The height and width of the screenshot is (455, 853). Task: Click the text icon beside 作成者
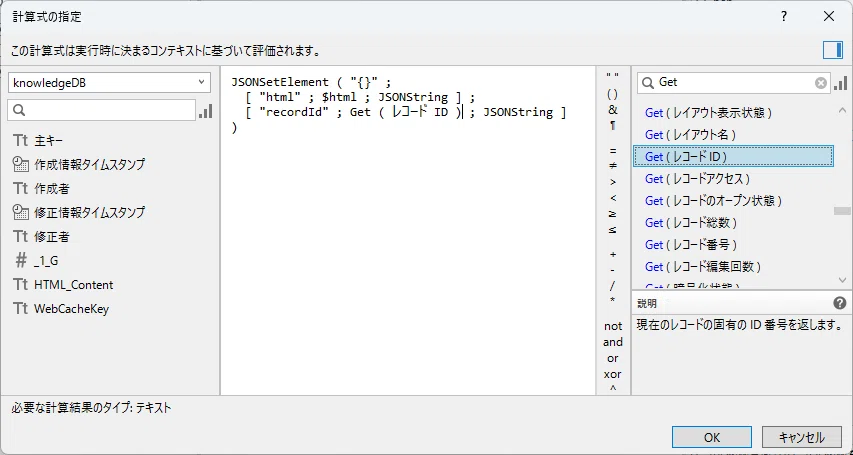[x=20, y=189]
